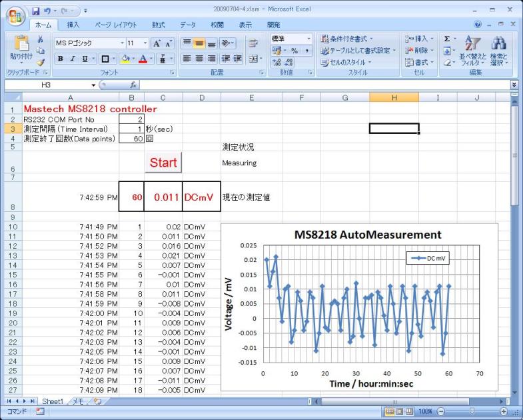
Task: Apply percent style
Action: pyautogui.click(x=294, y=51)
